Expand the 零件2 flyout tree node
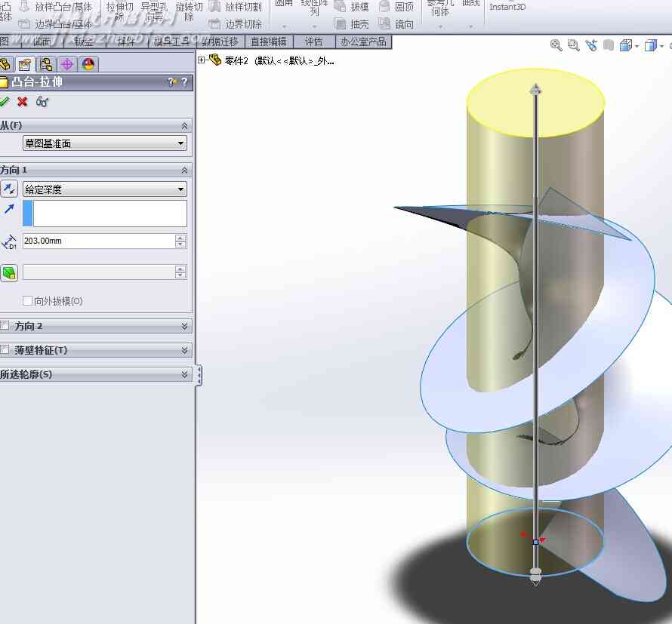Screen dimensions: 672x624 [202, 60]
